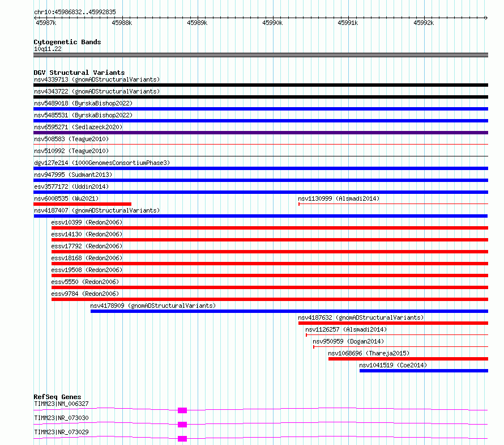
Task: Open nsv5489018 (ByrskaBishop2022) variant
Action: (x=83, y=103)
